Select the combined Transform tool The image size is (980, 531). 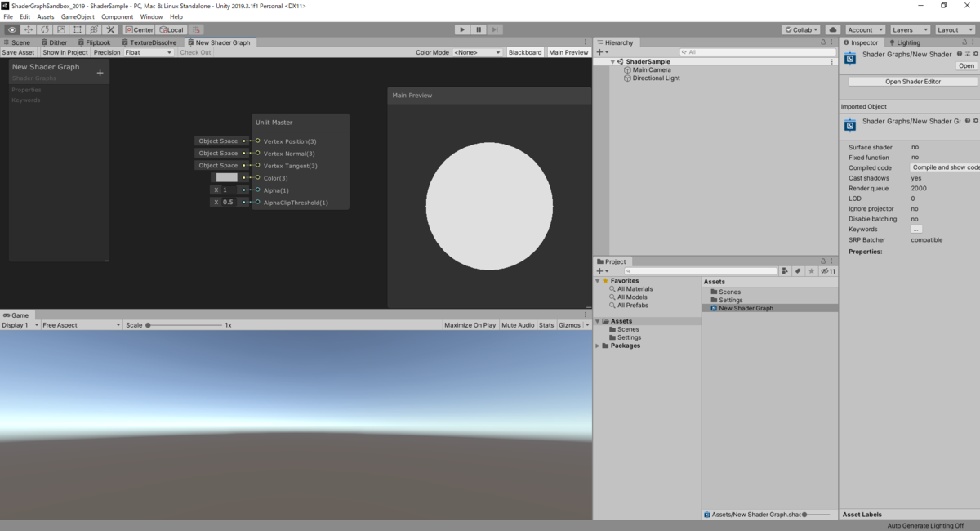point(94,29)
